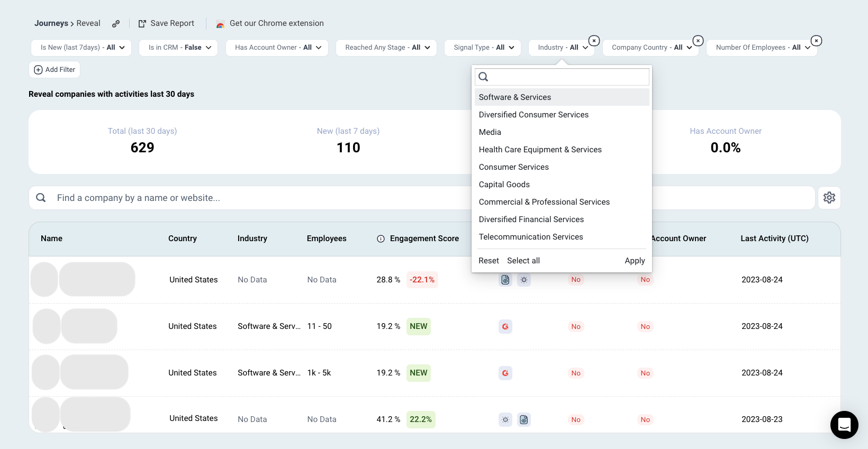
Task: Click the Engagement Score info icon
Action: point(381,239)
